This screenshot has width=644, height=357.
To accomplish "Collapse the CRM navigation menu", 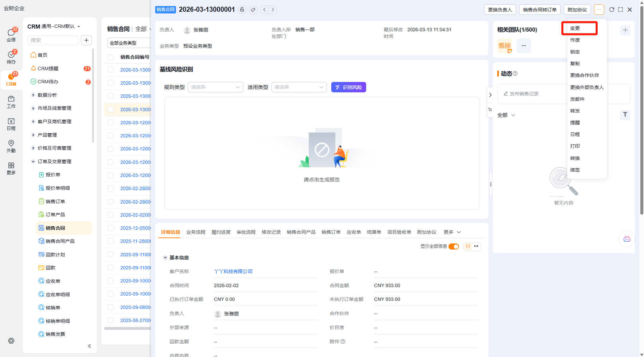I will pyautogui.click(x=89, y=346).
